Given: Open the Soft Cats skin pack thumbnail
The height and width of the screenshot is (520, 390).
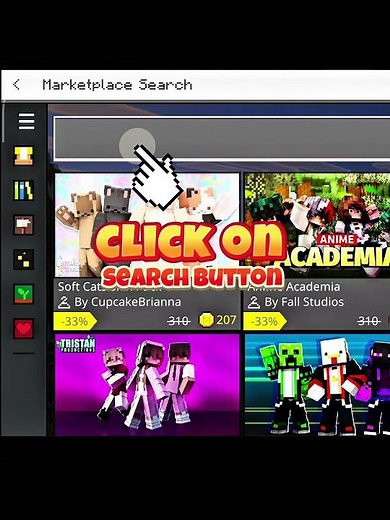Looking at the screenshot, I should tap(147, 225).
